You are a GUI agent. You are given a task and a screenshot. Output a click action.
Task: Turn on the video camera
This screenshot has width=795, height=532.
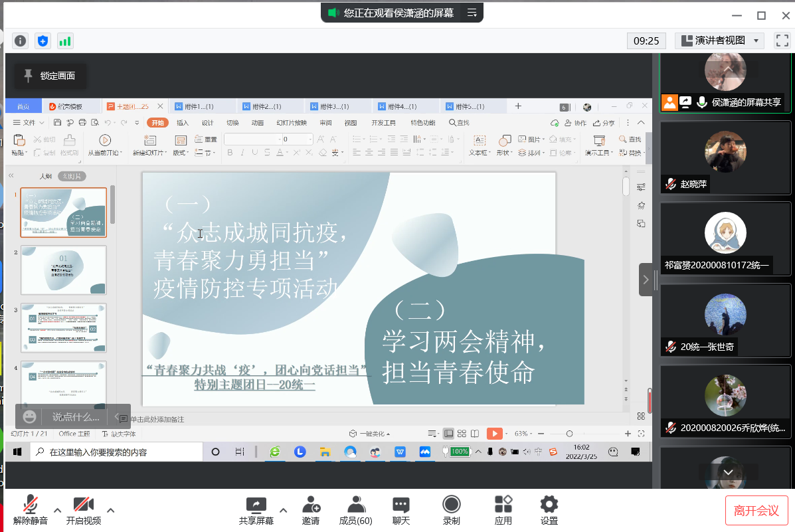click(83, 510)
